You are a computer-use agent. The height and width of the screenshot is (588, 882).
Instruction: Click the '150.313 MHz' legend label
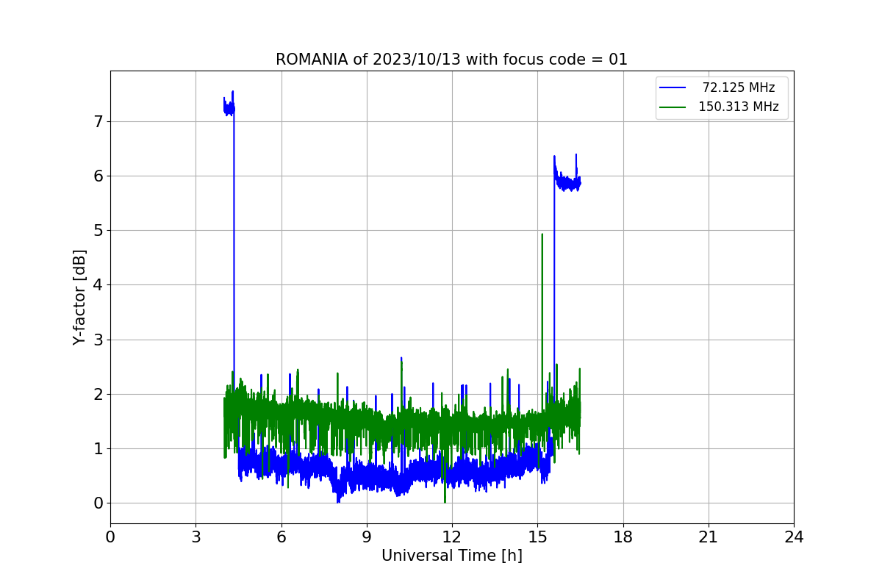click(x=738, y=107)
